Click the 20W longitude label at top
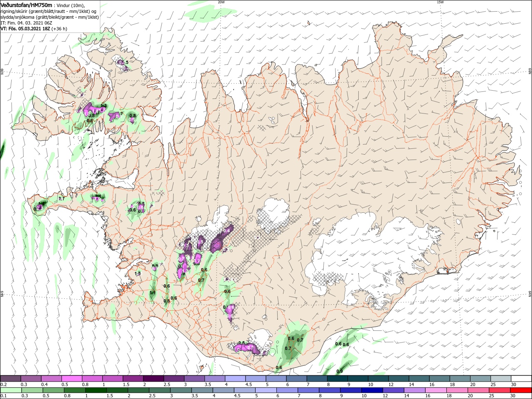532x399 pixels. pyautogui.click(x=221, y=2)
